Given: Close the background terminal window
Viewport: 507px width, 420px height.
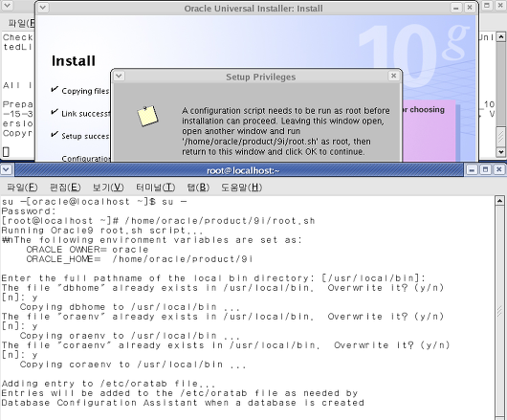Looking at the screenshot, I should 501,5.
